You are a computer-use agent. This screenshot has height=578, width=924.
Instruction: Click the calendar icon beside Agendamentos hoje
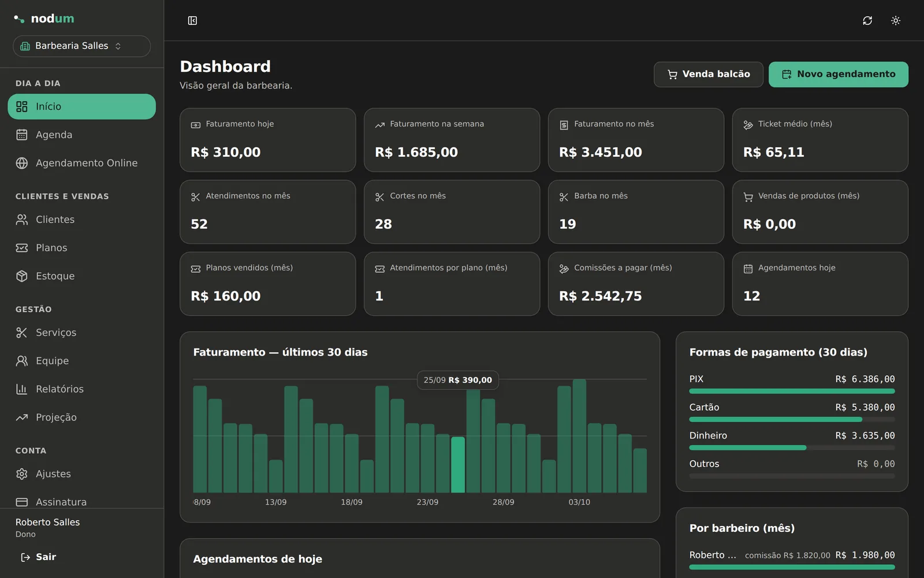tap(748, 269)
